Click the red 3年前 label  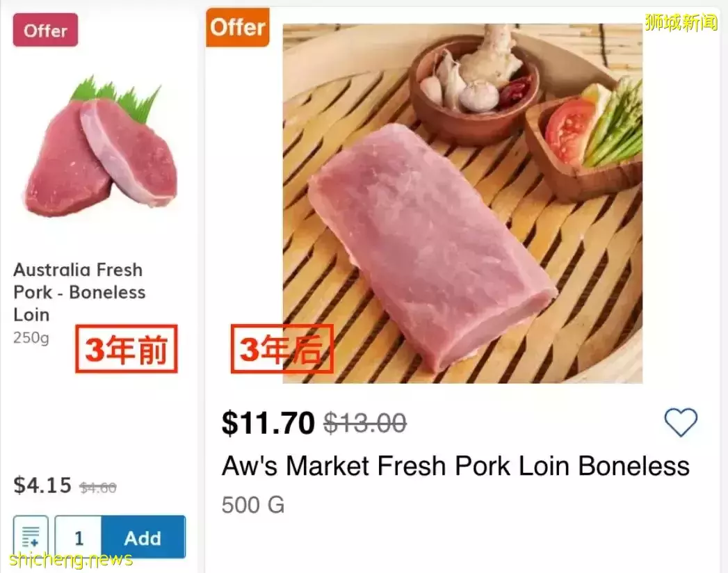[127, 350]
